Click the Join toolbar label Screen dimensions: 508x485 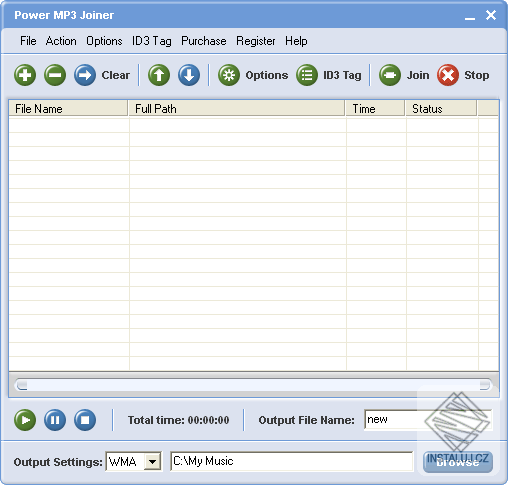pos(418,75)
